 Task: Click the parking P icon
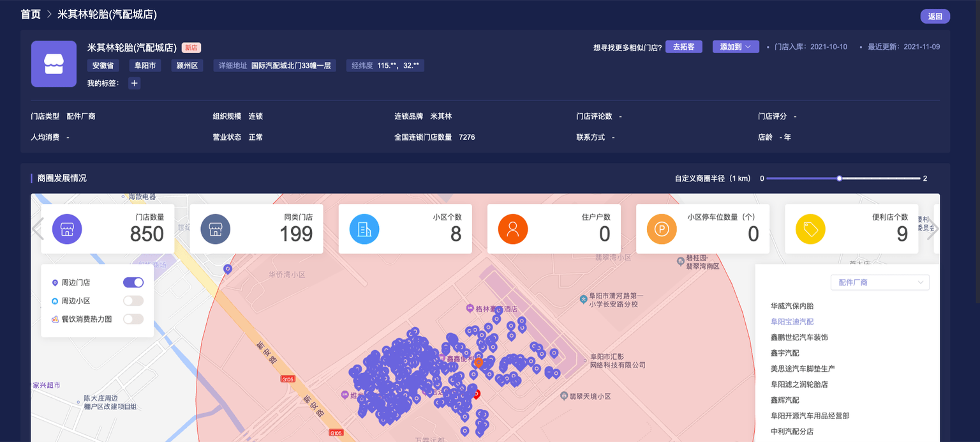tap(662, 229)
